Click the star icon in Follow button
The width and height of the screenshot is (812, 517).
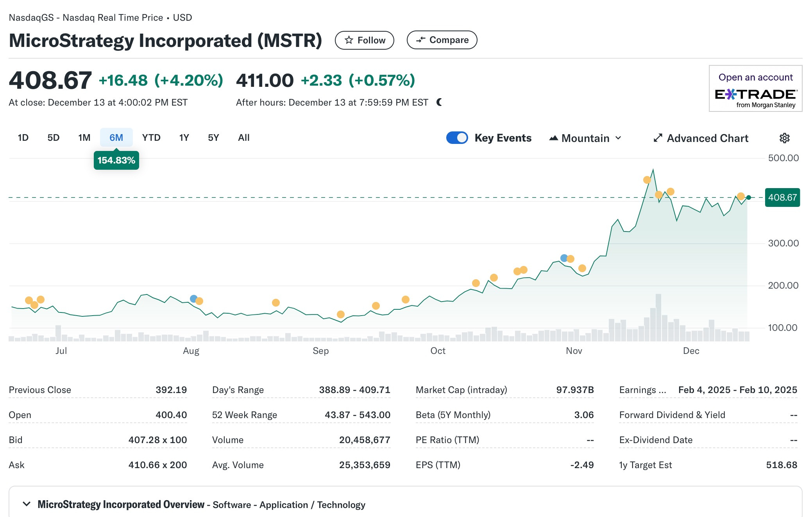coord(349,40)
